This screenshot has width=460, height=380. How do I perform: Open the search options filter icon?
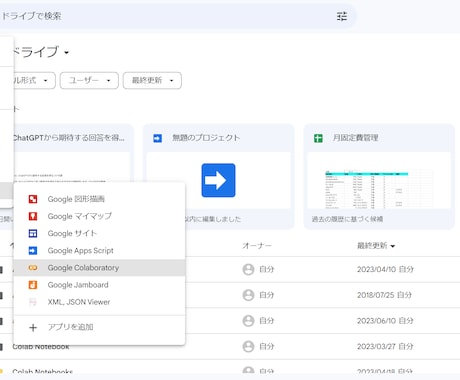point(342,16)
